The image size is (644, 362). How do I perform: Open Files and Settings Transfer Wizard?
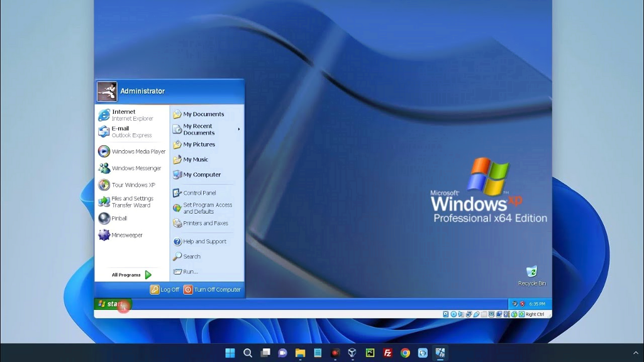[131, 202]
